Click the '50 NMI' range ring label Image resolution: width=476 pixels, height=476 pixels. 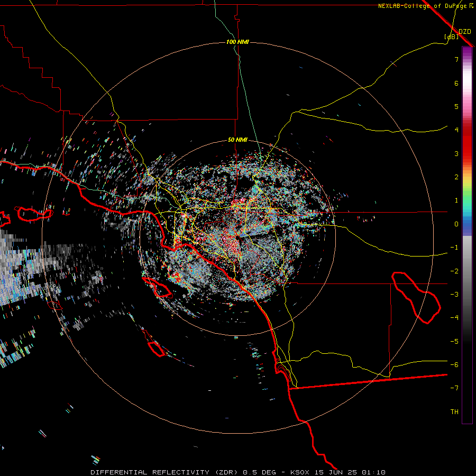[x=237, y=140]
